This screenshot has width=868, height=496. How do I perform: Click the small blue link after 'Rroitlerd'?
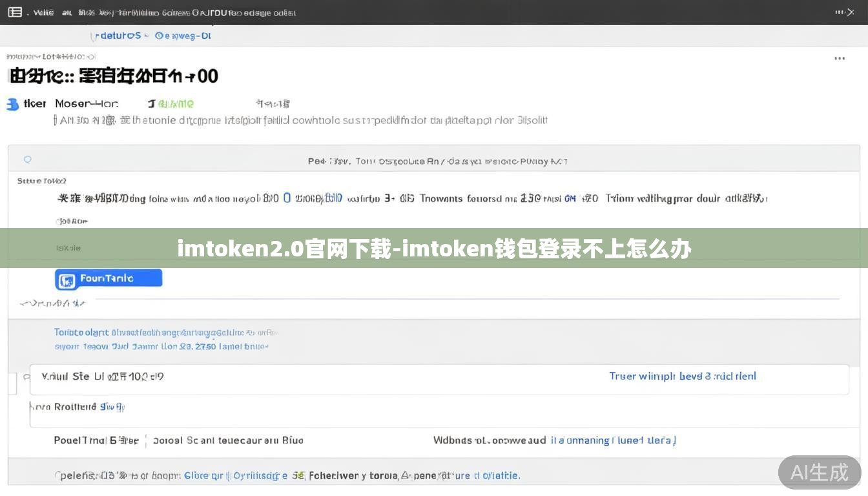tap(112, 407)
